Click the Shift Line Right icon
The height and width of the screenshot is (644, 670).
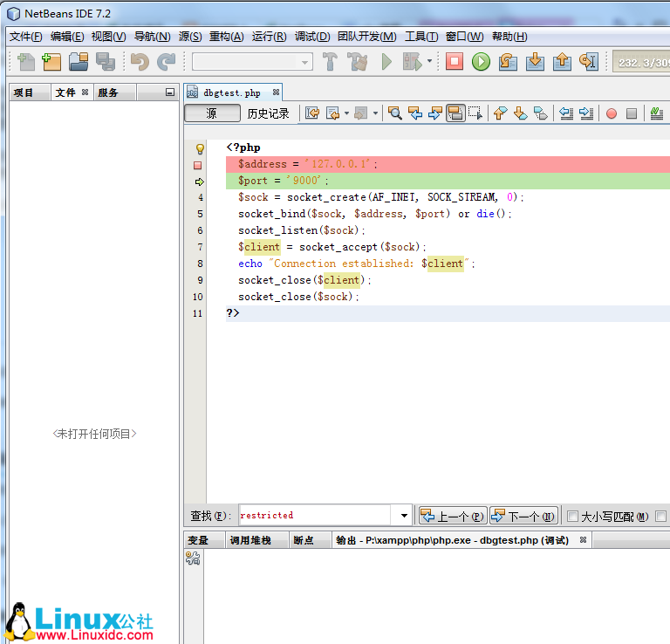(586, 113)
